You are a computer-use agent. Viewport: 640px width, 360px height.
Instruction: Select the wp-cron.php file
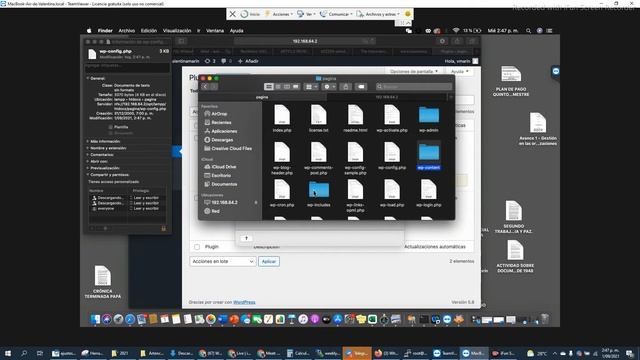pos(282,190)
